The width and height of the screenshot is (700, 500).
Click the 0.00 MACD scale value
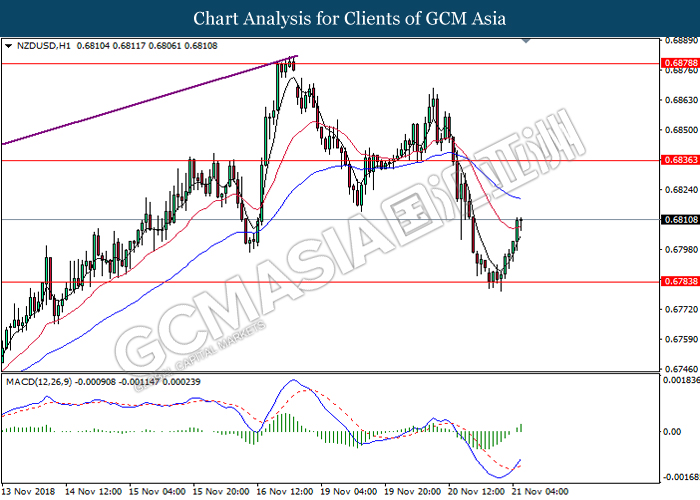(672, 432)
